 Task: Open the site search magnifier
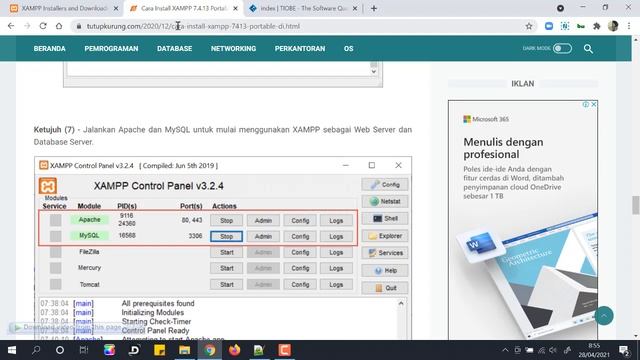(x=588, y=49)
